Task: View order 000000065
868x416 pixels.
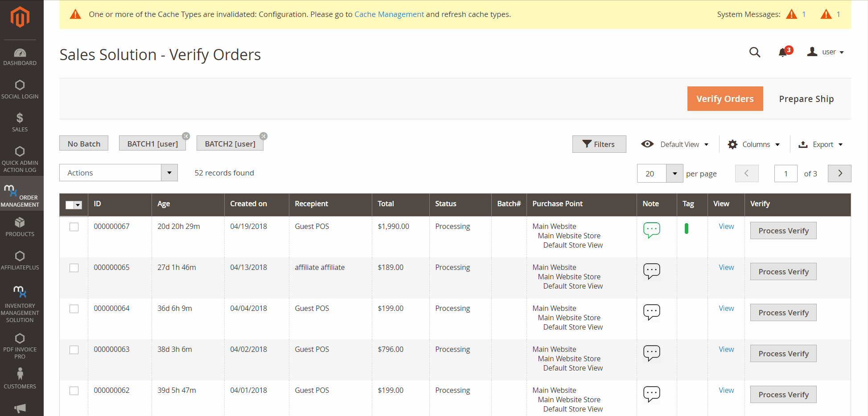Action: pyautogui.click(x=726, y=267)
